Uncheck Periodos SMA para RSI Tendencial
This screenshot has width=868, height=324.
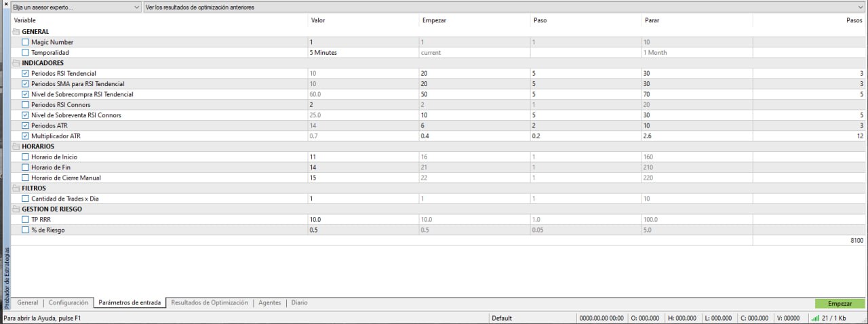pos(25,83)
